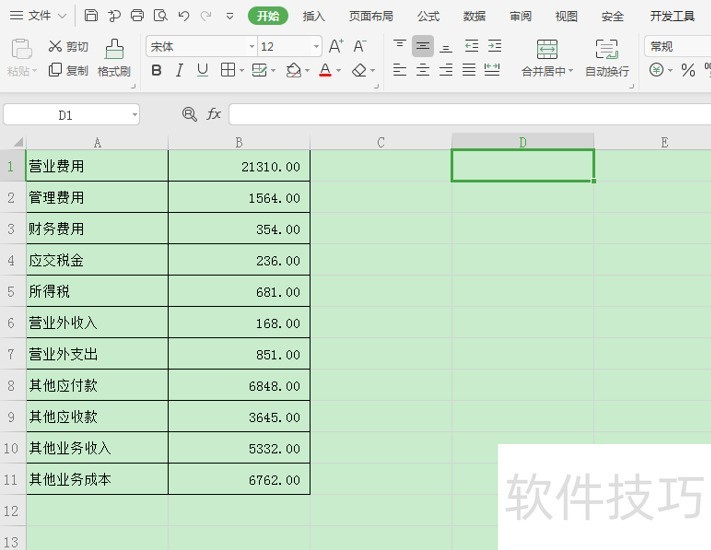Click the Clear eraser icon
Screen dimensions: 711x550
360,70
